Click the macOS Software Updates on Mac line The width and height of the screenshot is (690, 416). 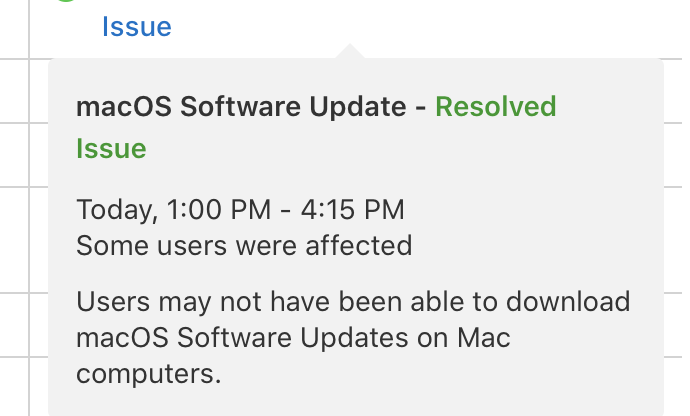pos(293,337)
